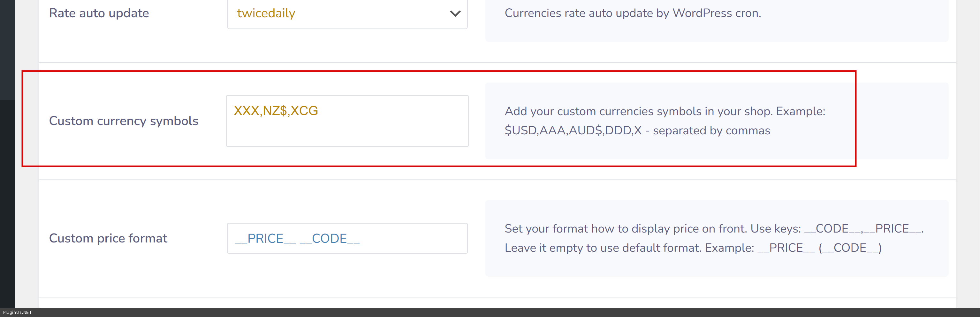Click the Rate auto update label
The image size is (980, 317).
(99, 13)
